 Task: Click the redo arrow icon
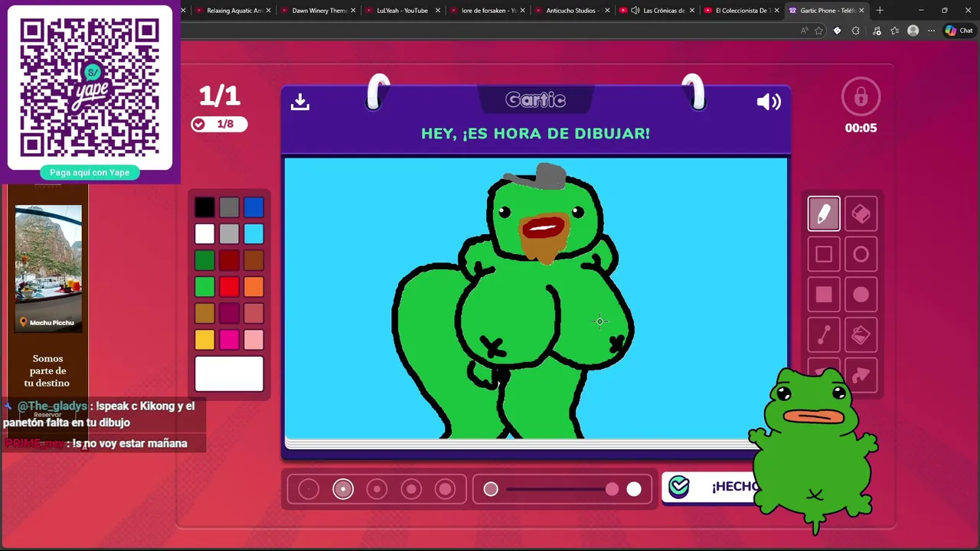click(861, 375)
